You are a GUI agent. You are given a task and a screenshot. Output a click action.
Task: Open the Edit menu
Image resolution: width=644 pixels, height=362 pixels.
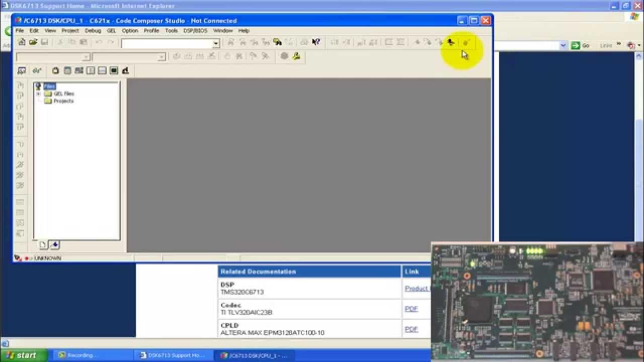click(34, 31)
